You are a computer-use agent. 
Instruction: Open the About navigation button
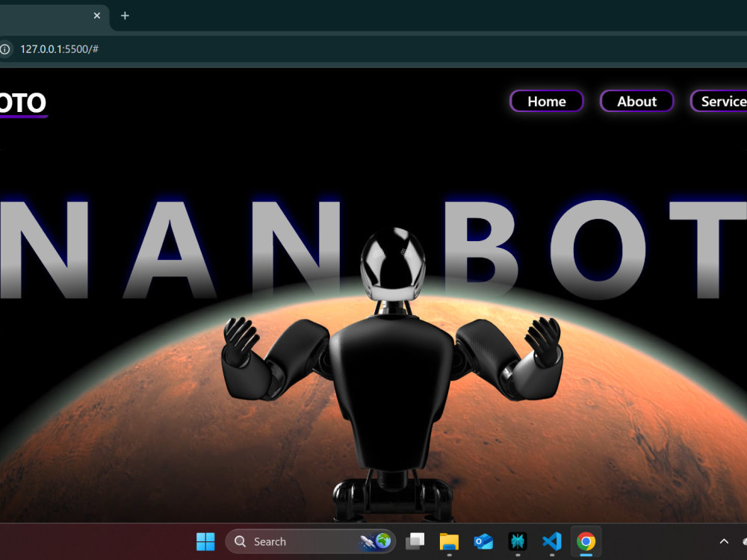tap(636, 102)
